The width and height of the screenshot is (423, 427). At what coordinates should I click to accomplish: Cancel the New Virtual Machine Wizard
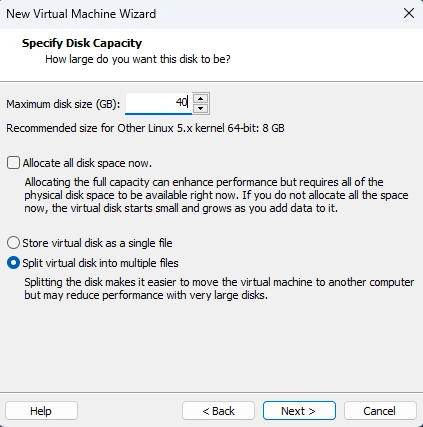tap(380, 411)
